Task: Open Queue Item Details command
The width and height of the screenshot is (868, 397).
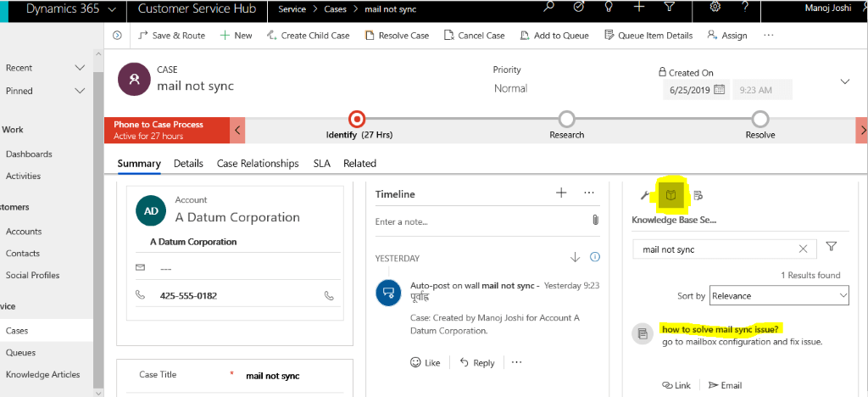Action: pyautogui.click(x=648, y=36)
